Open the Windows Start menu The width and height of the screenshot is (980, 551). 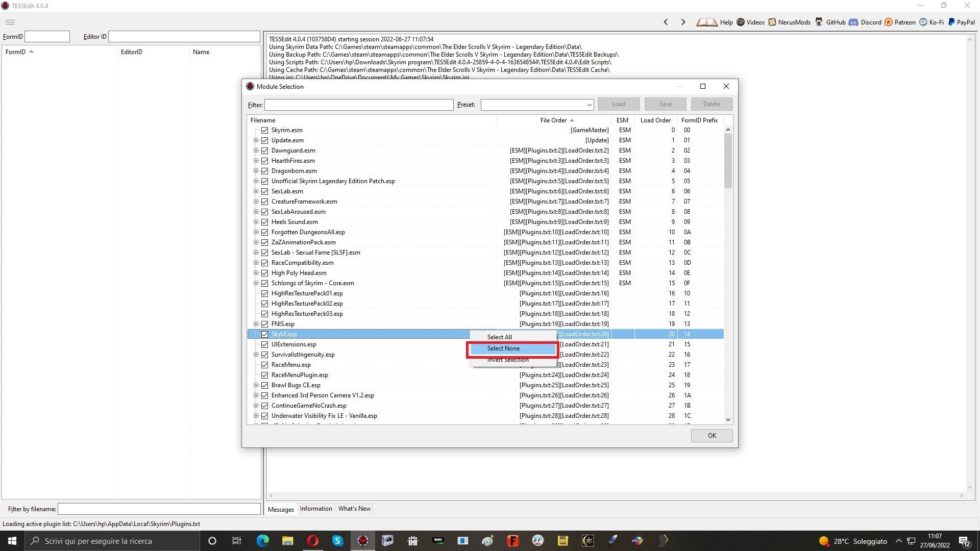pyautogui.click(x=12, y=541)
